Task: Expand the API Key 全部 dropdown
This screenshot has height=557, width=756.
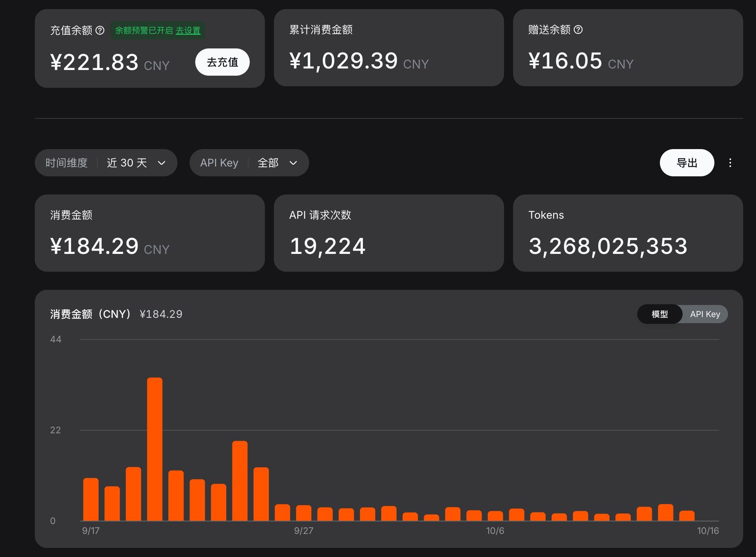Action: 249,163
